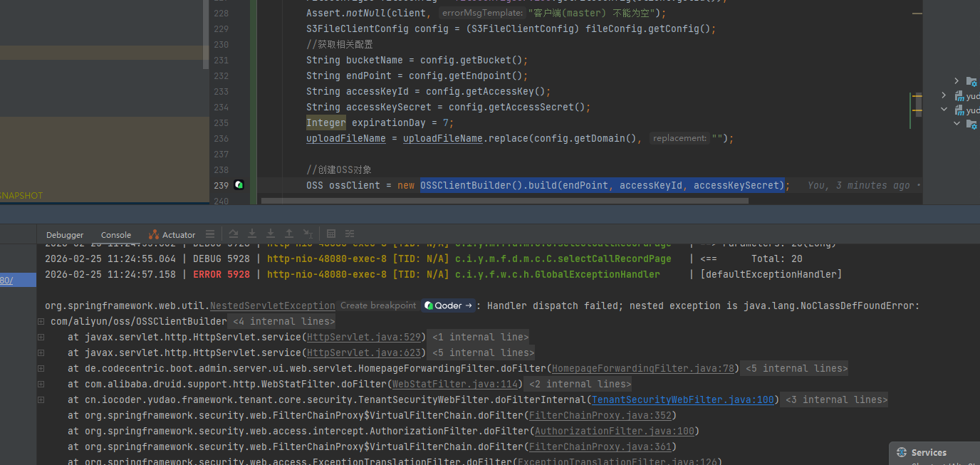Click the lower gear folder icon in project tree

coord(971,124)
